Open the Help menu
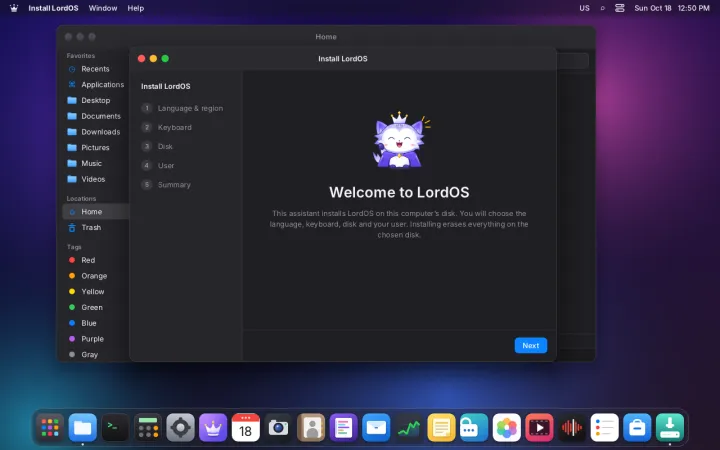Image resolution: width=720 pixels, height=450 pixels. pyautogui.click(x=135, y=8)
